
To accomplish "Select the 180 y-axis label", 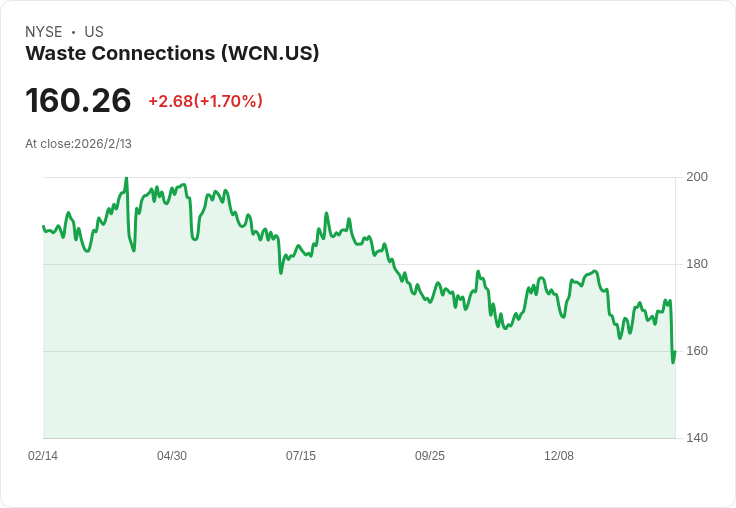I will 696,264.
